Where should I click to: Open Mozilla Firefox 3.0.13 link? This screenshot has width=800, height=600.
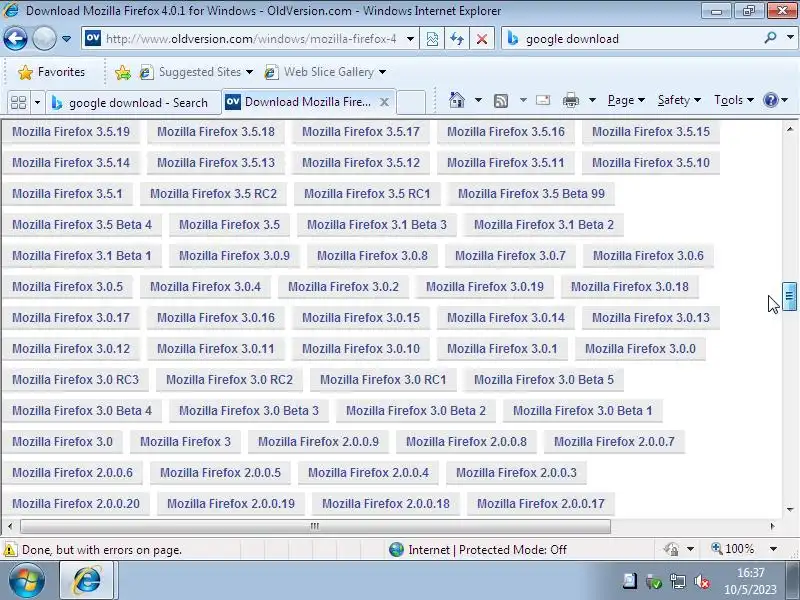651,317
